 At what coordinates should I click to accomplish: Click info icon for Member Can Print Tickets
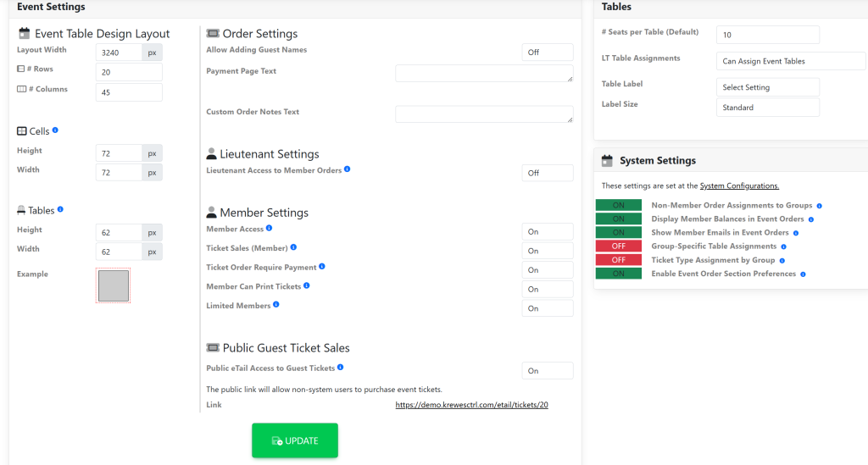click(306, 285)
